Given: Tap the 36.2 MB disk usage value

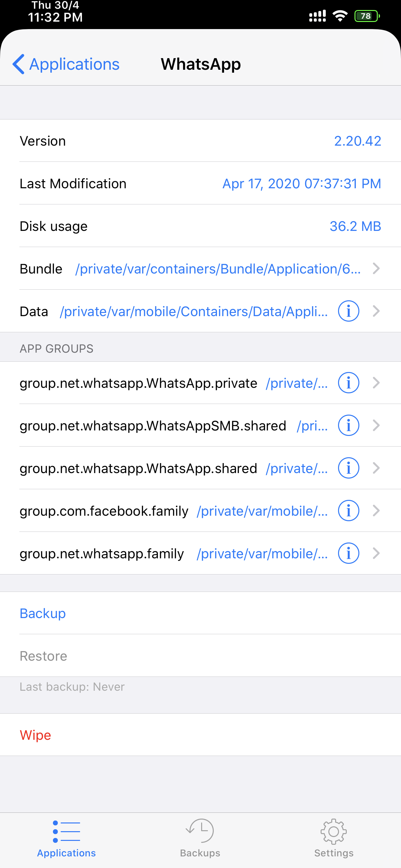Looking at the screenshot, I should [355, 226].
